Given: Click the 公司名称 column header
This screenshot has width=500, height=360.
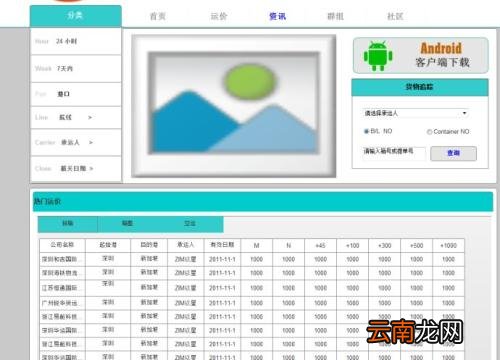Looking at the screenshot, I should [62, 245].
